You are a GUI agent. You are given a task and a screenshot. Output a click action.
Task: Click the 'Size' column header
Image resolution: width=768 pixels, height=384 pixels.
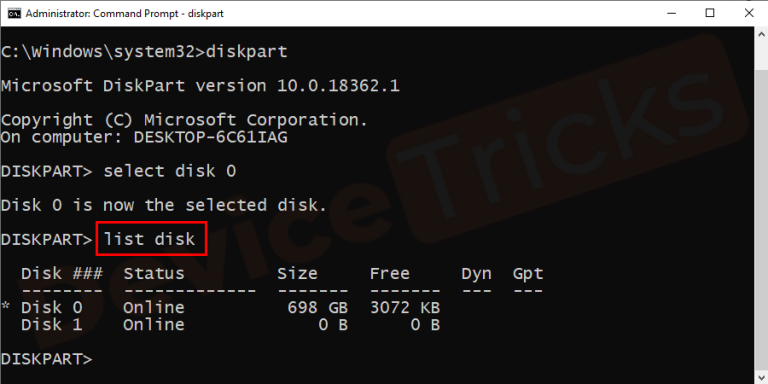297,273
